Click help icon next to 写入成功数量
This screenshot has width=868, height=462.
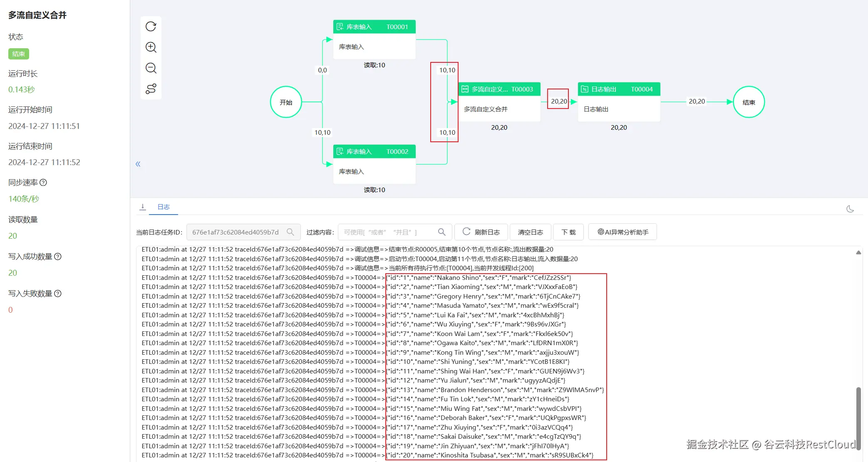[58, 257]
